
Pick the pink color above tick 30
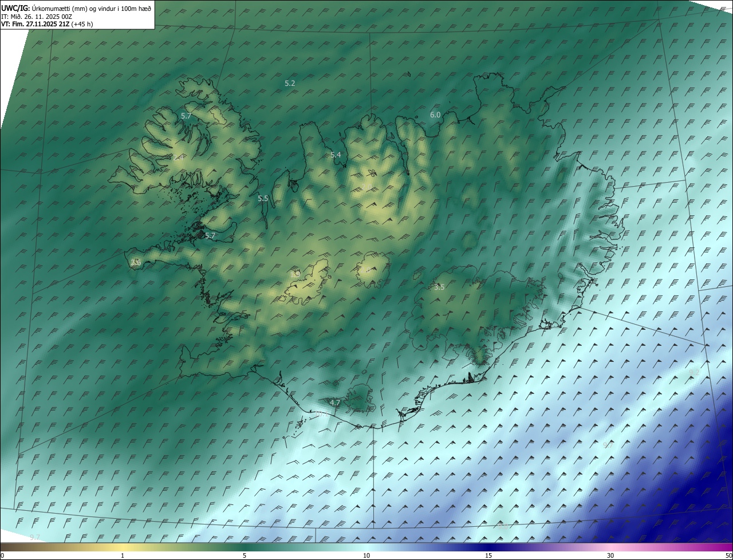[610, 547]
